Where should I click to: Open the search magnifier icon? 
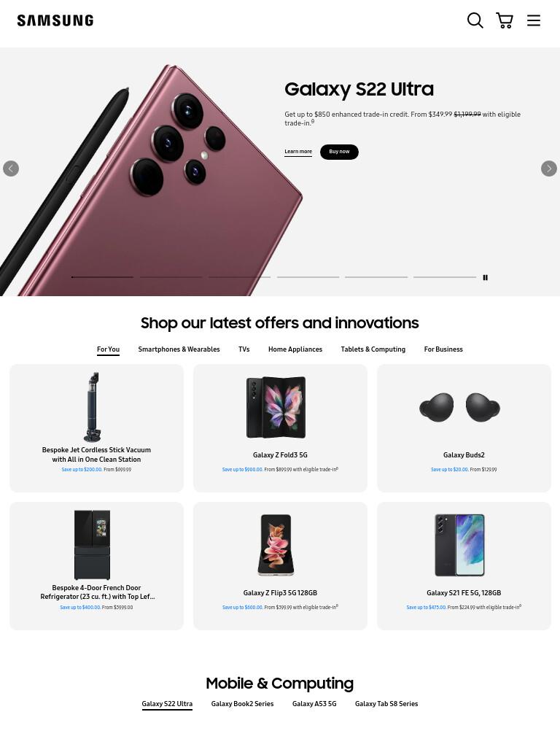point(475,20)
